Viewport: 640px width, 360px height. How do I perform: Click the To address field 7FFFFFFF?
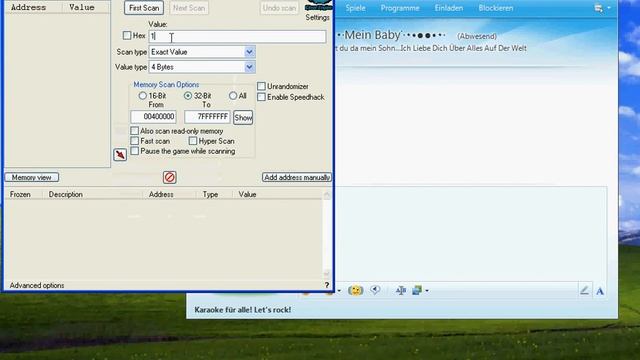207,117
